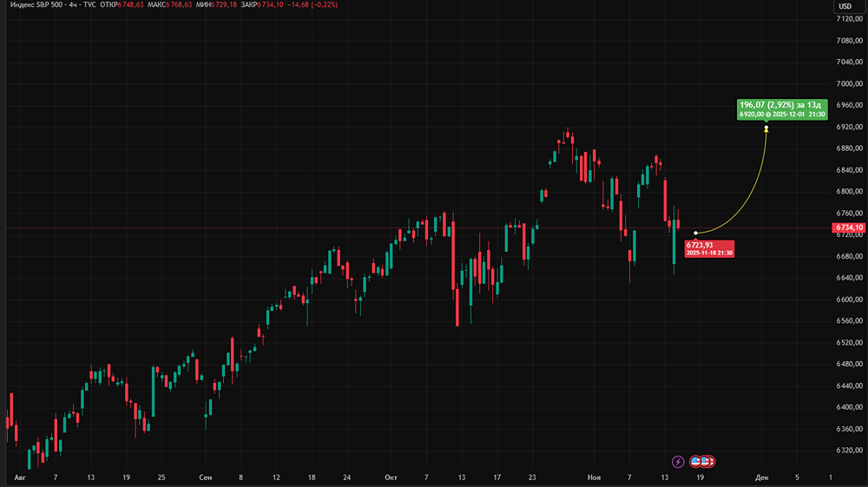The height and width of the screenshot is (487, 868).
Task: Select the white forecast start point
Action: [696, 233]
